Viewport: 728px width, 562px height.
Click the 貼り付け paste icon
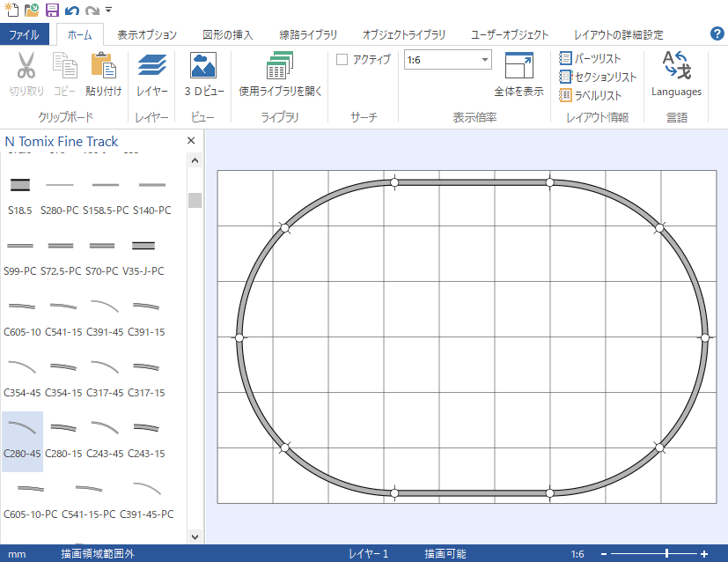pos(104,65)
